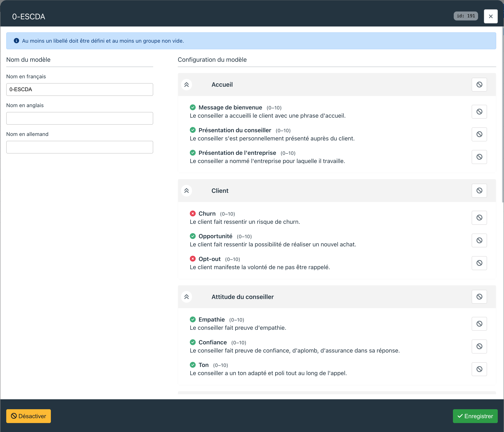
Task: Disable the Présentation du conseiller criterion
Action: click(479, 134)
